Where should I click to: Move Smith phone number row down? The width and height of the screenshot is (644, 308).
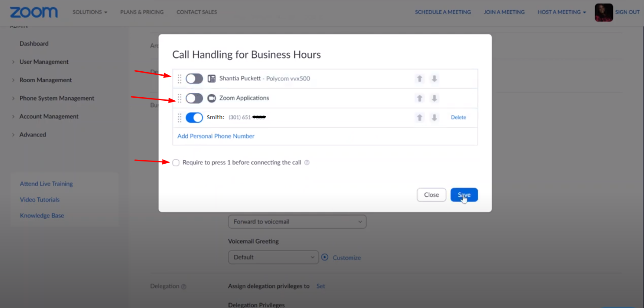434,117
